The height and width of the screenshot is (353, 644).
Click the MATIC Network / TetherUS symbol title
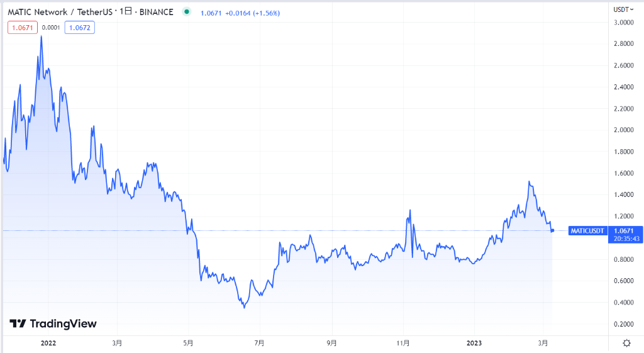(x=60, y=12)
